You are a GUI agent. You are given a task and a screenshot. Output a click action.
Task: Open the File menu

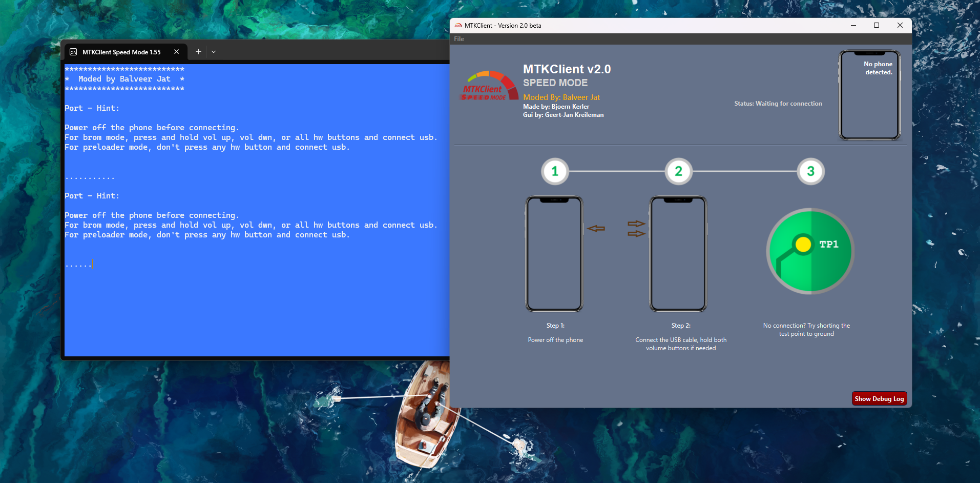459,39
